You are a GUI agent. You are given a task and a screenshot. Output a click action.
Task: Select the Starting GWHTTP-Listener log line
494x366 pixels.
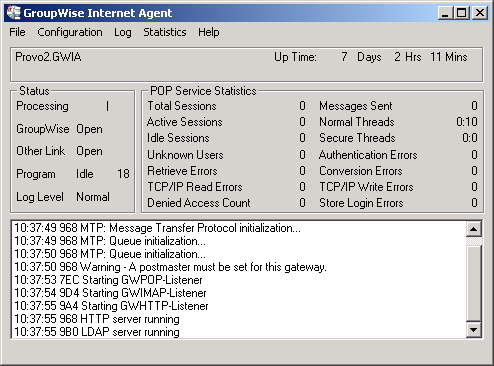[111, 306]
